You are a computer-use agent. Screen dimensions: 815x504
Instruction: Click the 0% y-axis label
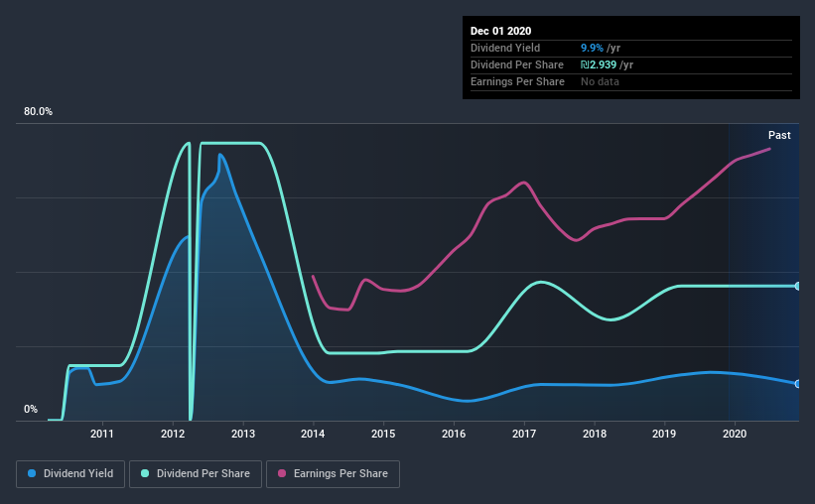[x=31, y=410]
